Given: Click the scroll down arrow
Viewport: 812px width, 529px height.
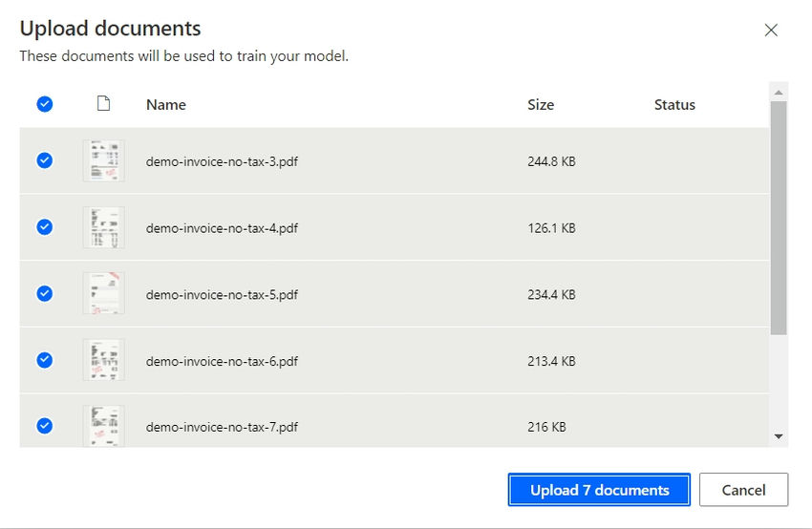Looking at the screenshot, I should coord(779,436).
